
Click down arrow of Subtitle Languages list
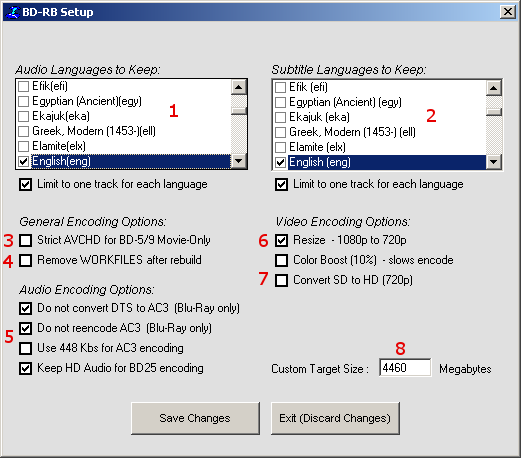pos(494,162)
